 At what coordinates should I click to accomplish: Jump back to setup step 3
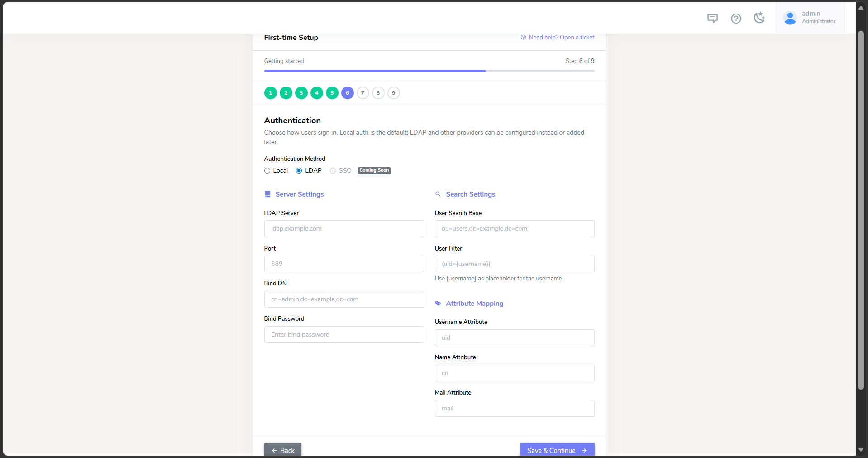(x=301, y=93)
